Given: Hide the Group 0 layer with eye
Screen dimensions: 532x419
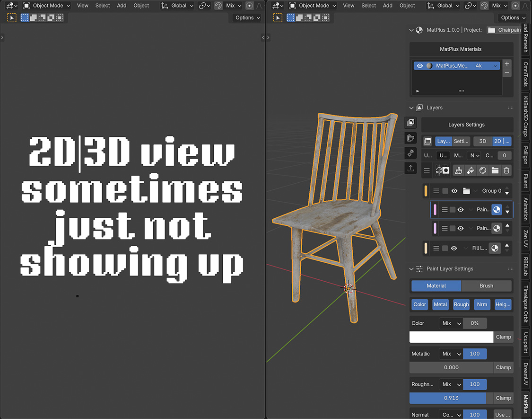Looking at the screenshot, I should pyautogui.click(x=454, y=191).
